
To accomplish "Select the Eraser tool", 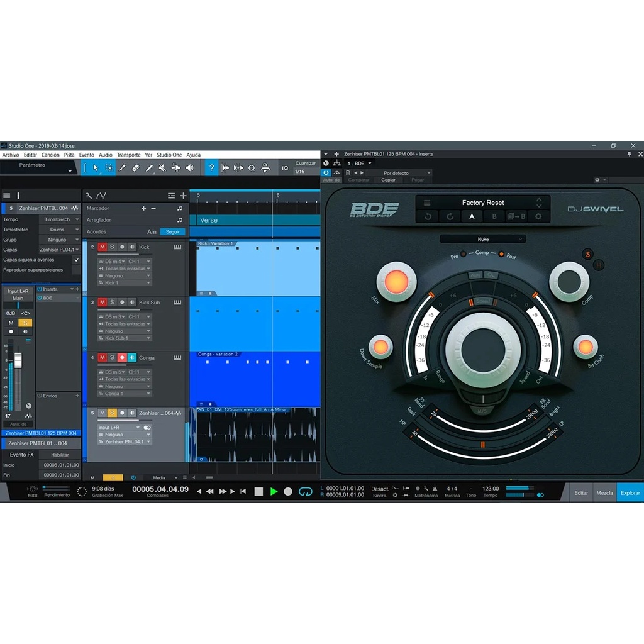I will [136, 167].
